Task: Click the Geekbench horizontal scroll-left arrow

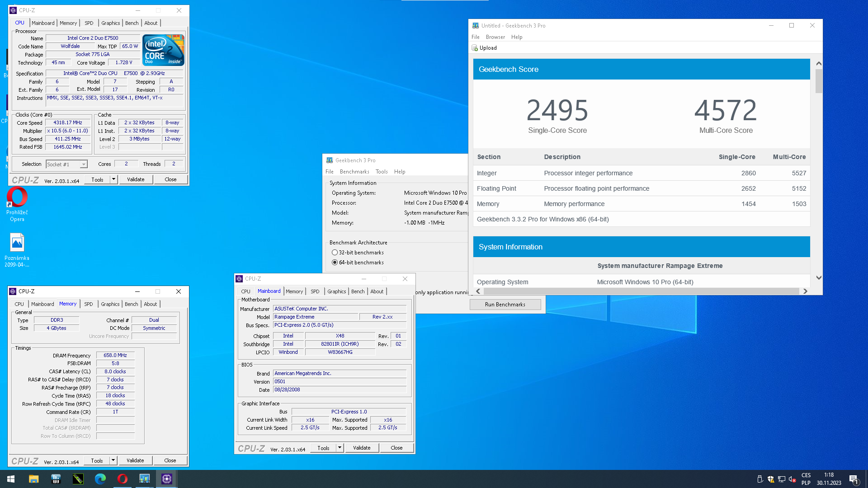Action: (478, 291)
